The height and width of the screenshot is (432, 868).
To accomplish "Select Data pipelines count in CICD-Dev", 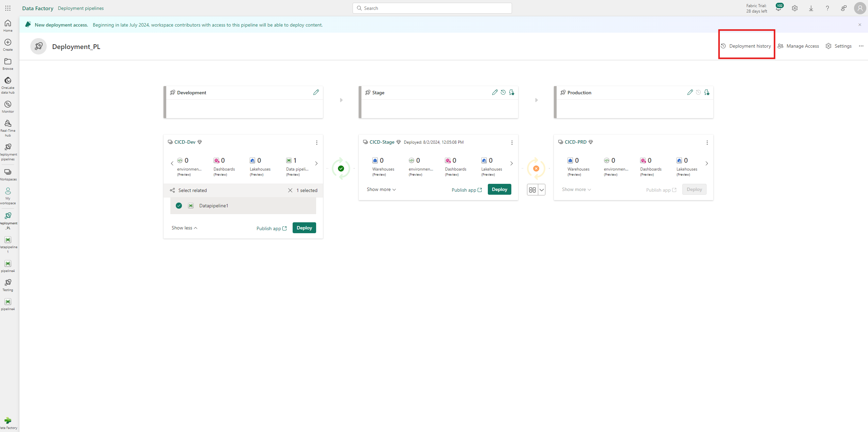I will tap(297, 166).
